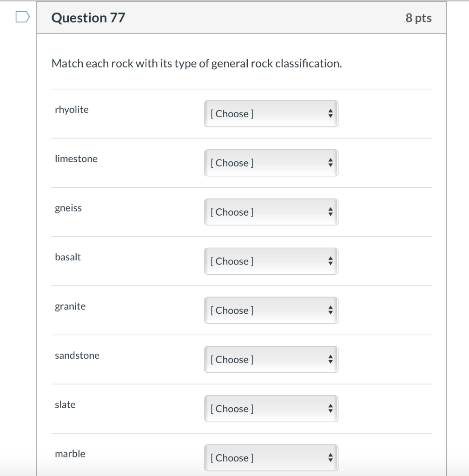
Task: Expand the gneiss classification dropdown
Action: 271,212
